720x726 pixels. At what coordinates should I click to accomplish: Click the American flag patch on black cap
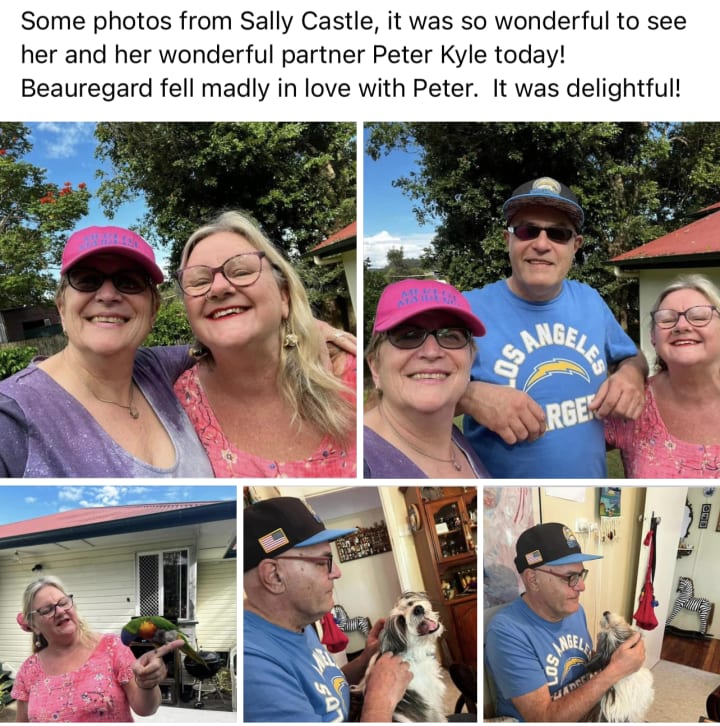273,540
